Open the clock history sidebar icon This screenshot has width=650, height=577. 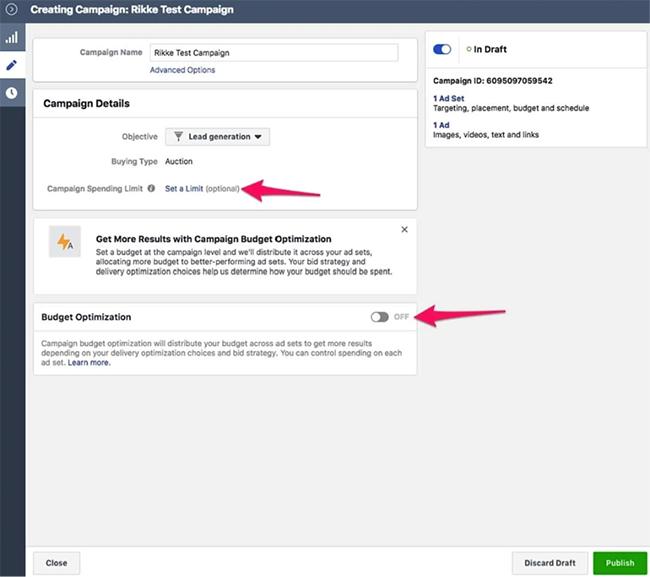[12, 92]
